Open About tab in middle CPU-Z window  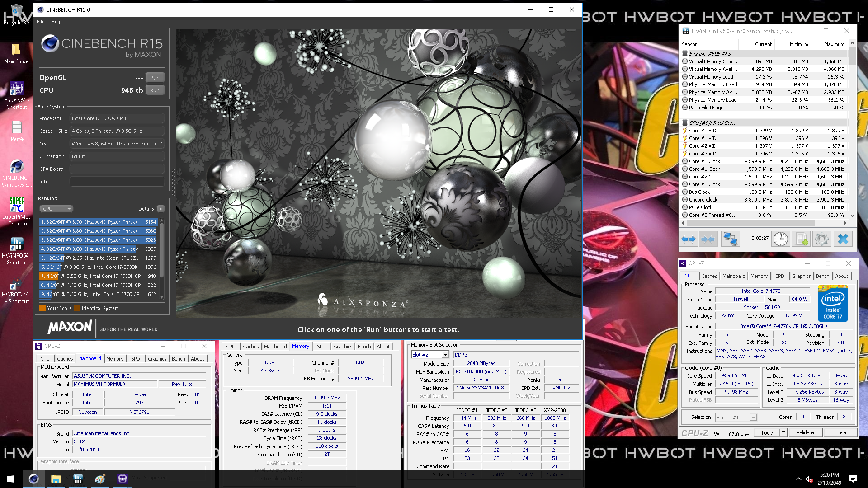pos(383,347)
